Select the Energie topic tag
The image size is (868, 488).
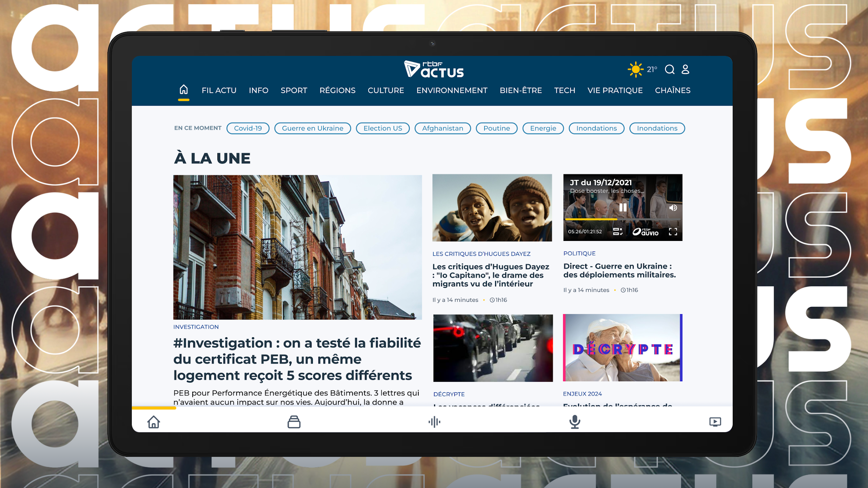click(543, 128)
